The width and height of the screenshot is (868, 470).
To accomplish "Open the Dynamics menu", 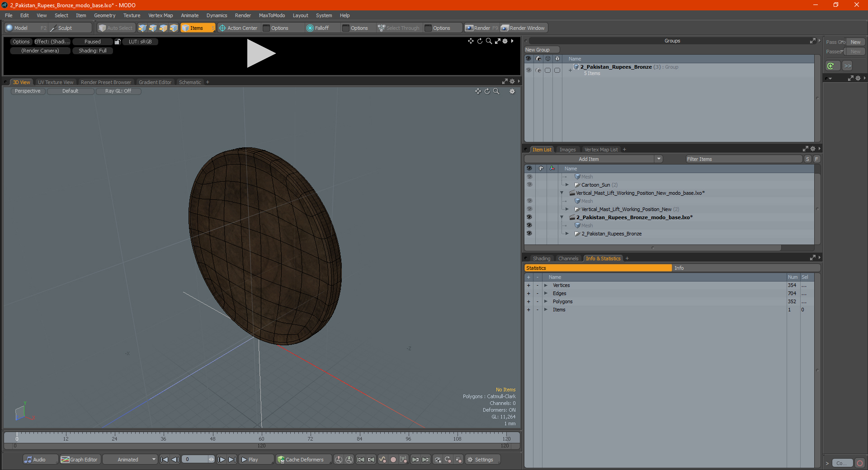I will [217, 15].
